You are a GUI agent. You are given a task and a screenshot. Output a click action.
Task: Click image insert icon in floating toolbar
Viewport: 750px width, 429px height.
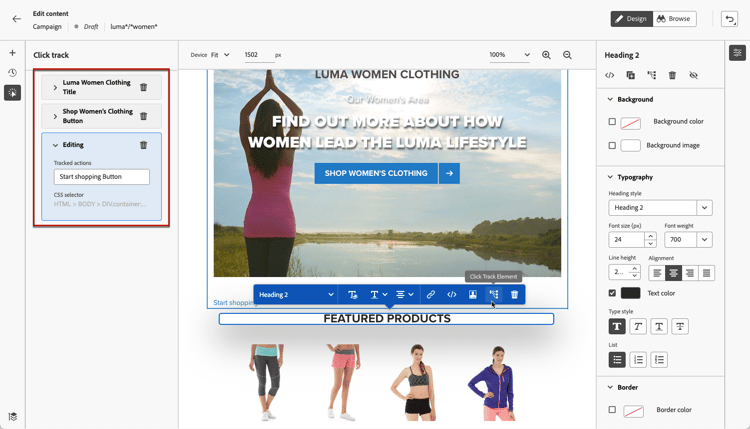coord(473,295)
